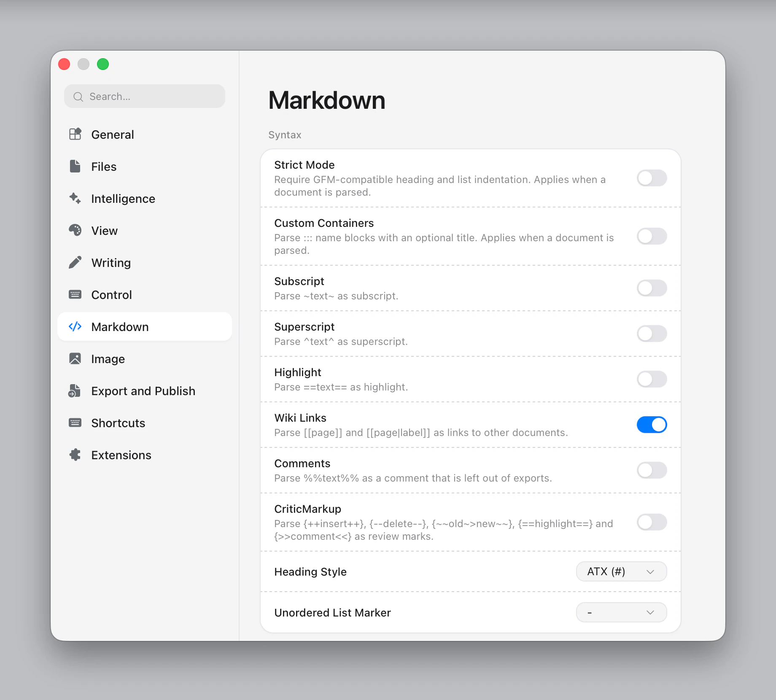
Task: Enable the Highlight syntax toggle
Action: (x=652, y=379)
